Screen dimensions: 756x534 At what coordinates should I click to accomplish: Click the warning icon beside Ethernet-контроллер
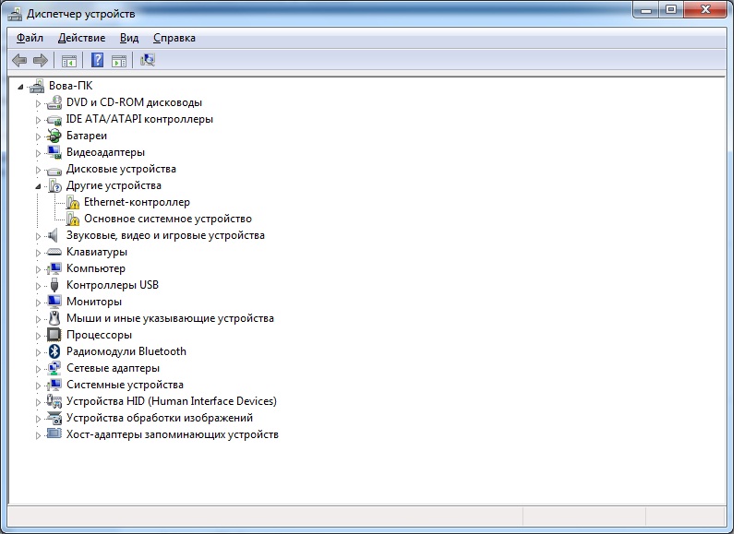[x=73, y=203]
